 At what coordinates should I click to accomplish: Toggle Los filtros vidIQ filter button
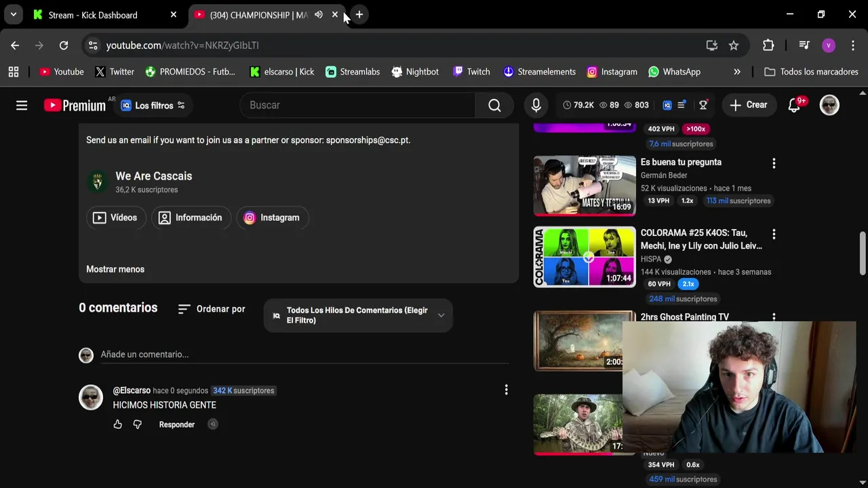(154, 105)
